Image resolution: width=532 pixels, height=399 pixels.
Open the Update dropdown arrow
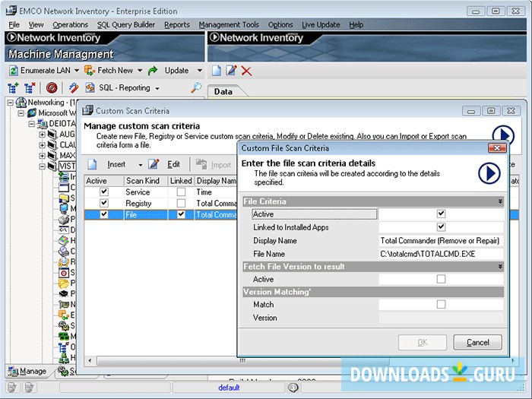[x=199, y=71]
